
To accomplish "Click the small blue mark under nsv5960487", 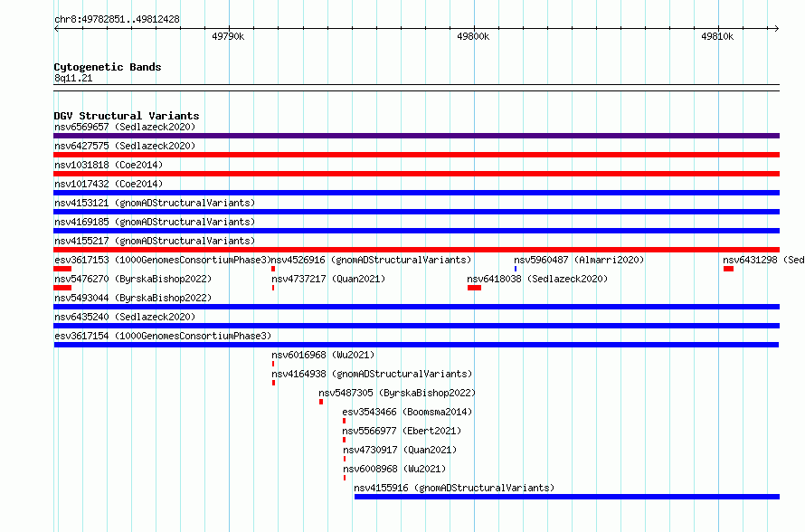I will click(x=516, y=269).
